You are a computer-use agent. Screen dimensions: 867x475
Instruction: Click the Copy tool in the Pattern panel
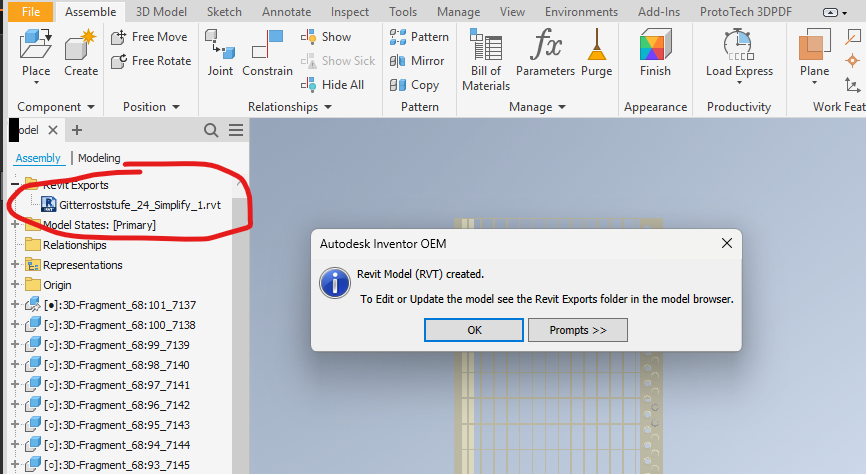(x=414, y=85)
